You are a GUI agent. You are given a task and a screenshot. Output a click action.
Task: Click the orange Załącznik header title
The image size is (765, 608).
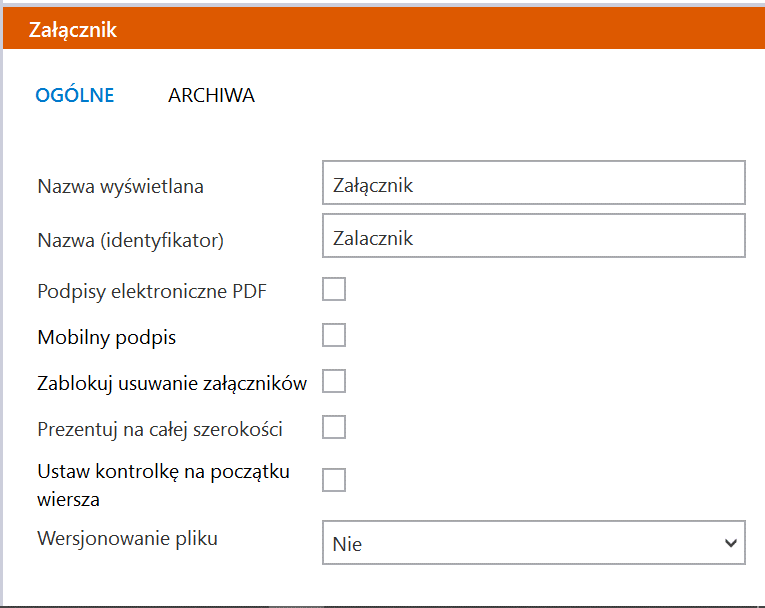click(x=73, y=30)
